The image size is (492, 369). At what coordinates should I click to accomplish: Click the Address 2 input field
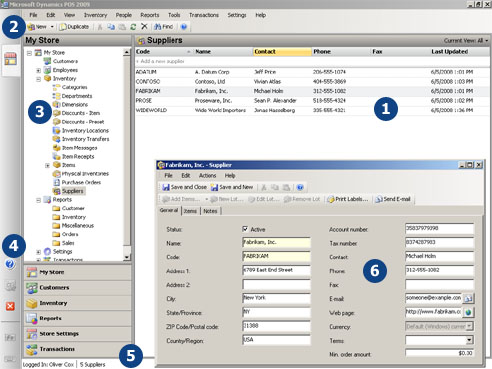[x=276, y=284]
